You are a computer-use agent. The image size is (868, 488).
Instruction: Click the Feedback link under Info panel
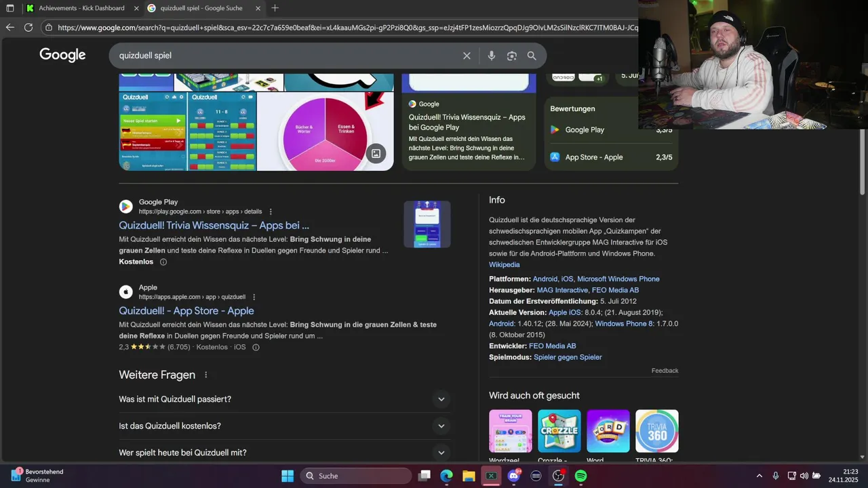(665, 371)
